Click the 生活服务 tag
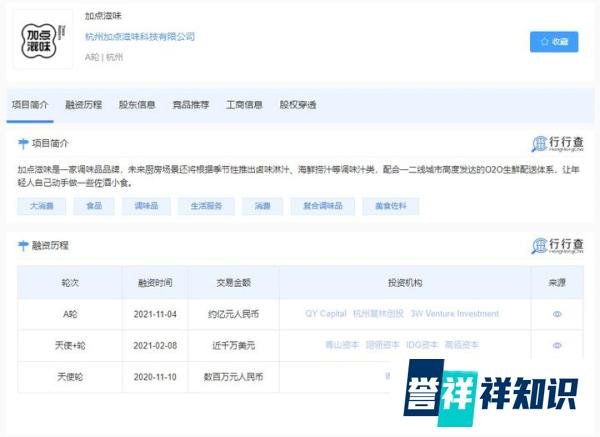600x437 pixels. click(x=206, y=206)
